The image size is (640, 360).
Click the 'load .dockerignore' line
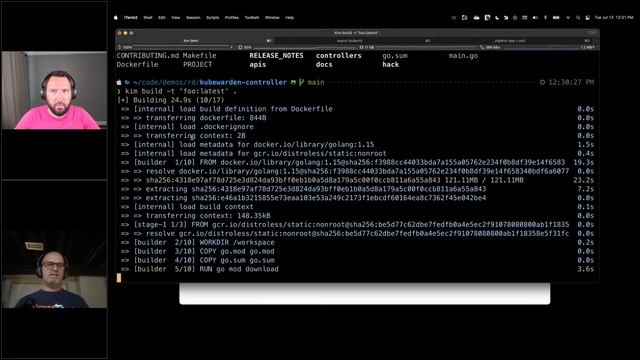(216, 127)
